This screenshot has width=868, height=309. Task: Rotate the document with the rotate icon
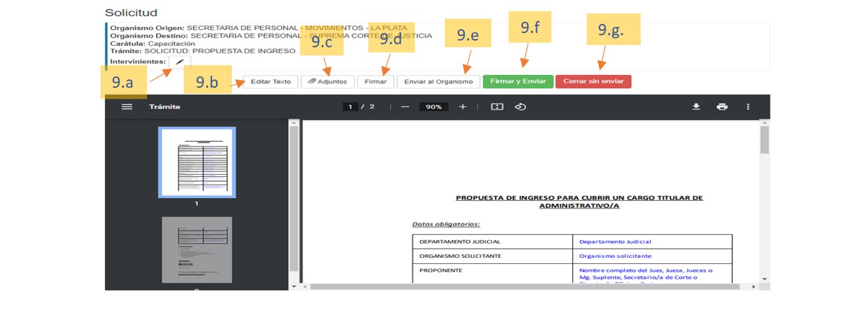coord(520,106)
